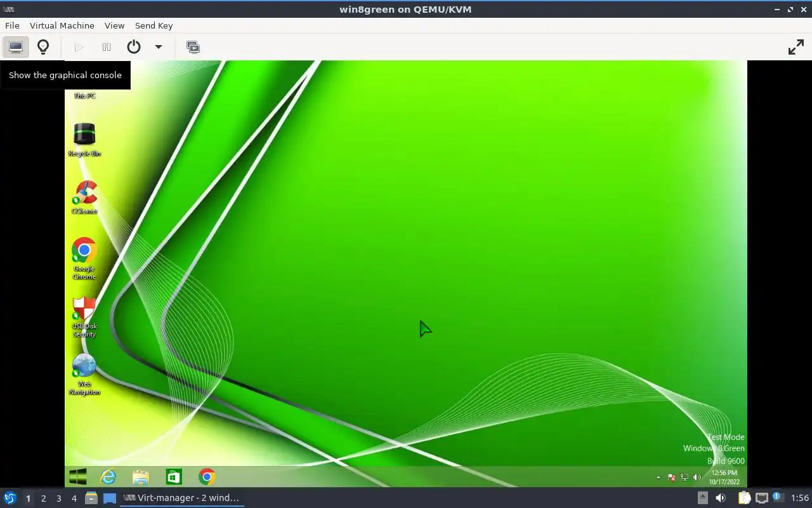812x508 pixels.
Task: Open the host volume control
Action: point(720,498)
